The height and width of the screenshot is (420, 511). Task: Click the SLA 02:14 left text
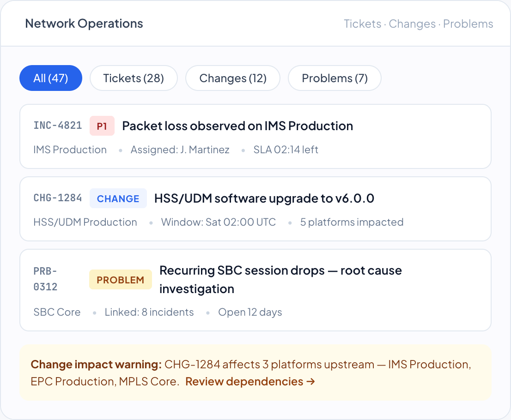(x=286, y=150)
